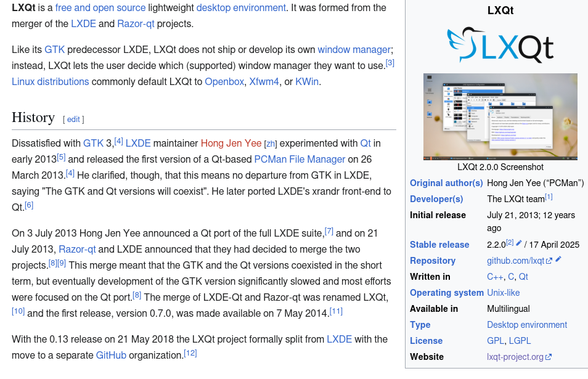
Task: Open the Qt link in Written in row
Action: (523, 277)
